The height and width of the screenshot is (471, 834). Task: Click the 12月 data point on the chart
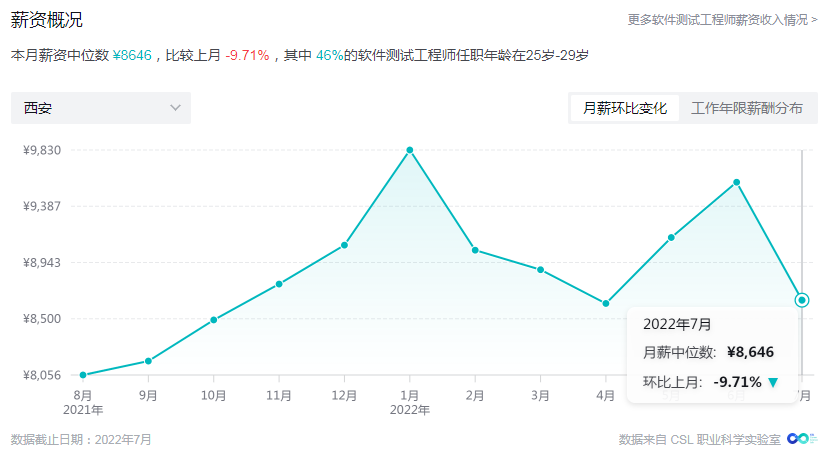coord(345,245)
